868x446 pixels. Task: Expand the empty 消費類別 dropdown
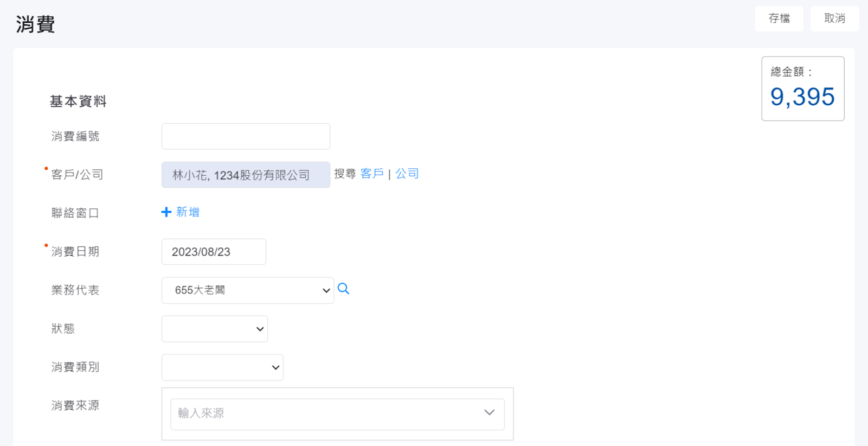(222, 367)
